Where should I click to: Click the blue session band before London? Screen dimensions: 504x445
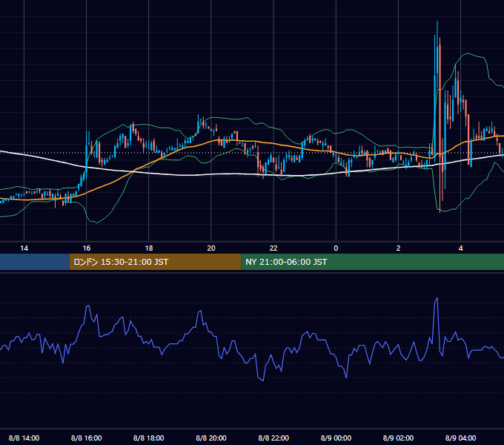point(35,262)
